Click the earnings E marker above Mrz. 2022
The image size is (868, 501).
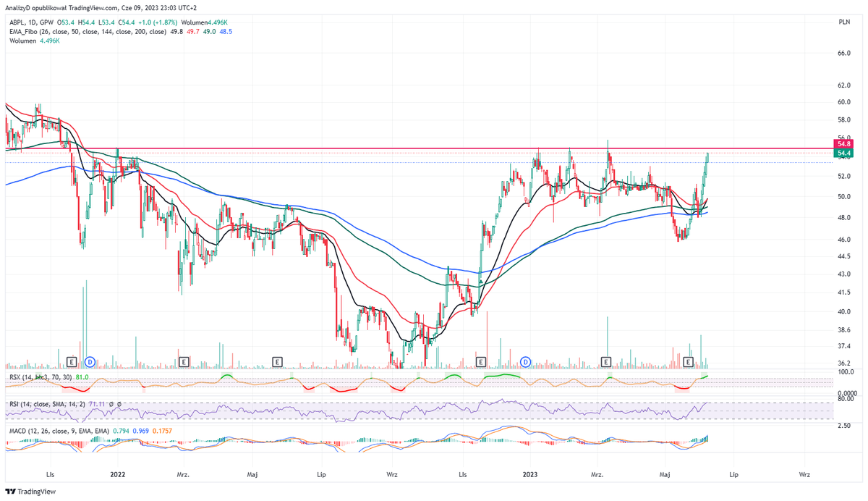(x=184, y=361)
